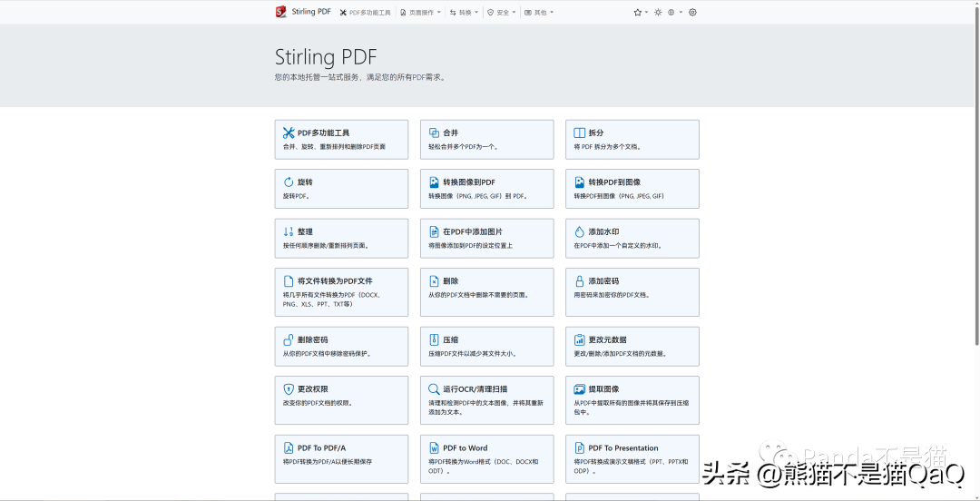Click the 旋转 card's rotate icon
Screen dimensions: 980x501
289,182
